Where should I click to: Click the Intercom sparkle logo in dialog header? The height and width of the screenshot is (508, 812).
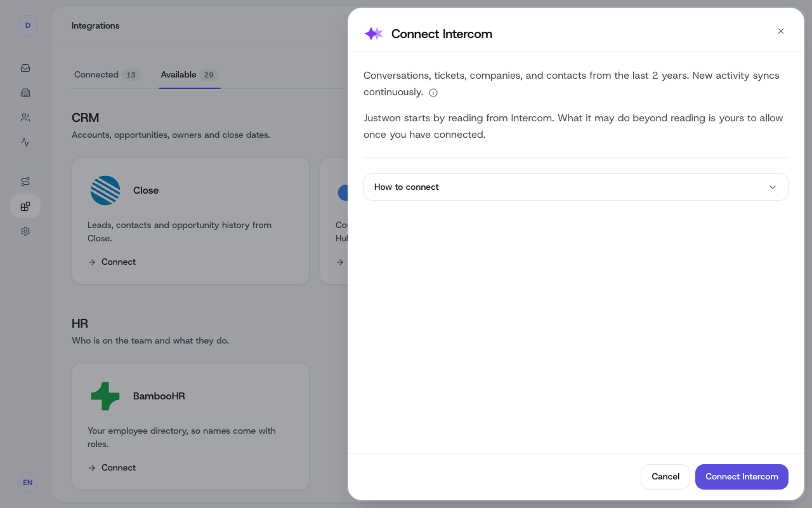coord(374,34)
